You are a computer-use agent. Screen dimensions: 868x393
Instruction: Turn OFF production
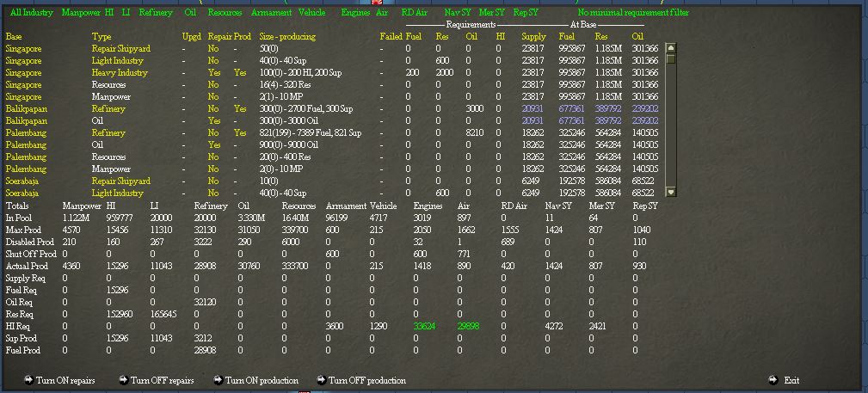361,380
